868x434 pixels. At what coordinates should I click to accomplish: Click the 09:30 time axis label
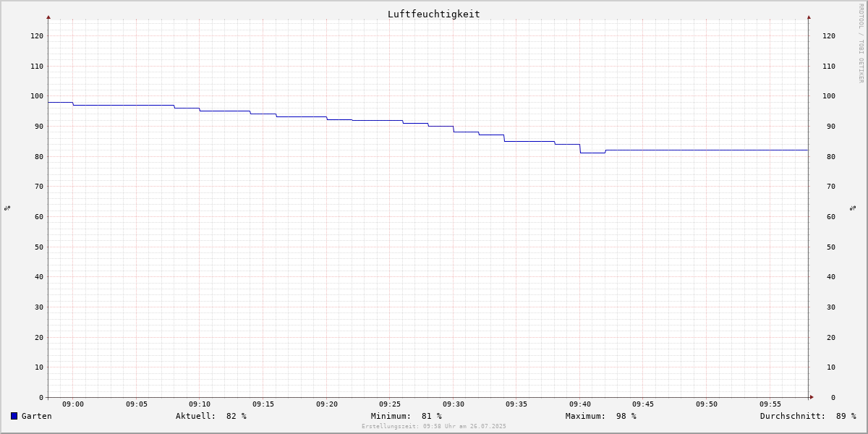pyautogui.click(x=454, y=404)
